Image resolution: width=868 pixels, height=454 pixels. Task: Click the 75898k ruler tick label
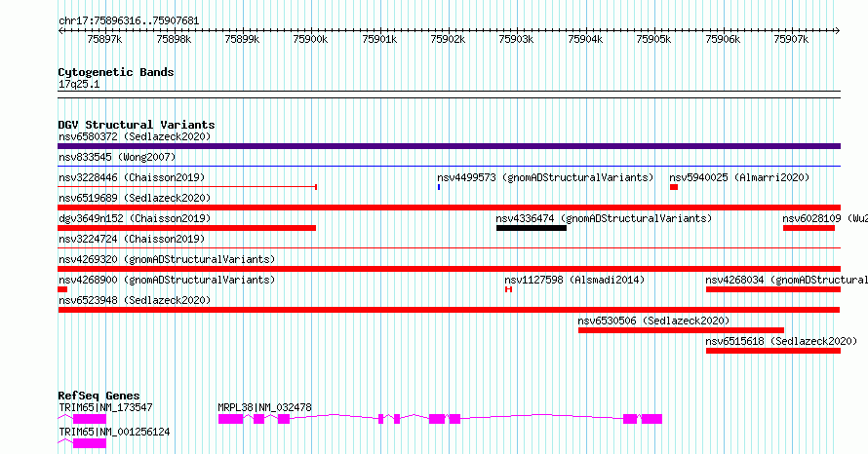click(174, 39)
